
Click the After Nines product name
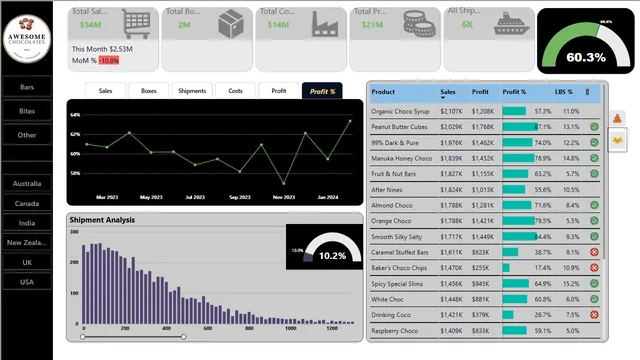point(387,189)
